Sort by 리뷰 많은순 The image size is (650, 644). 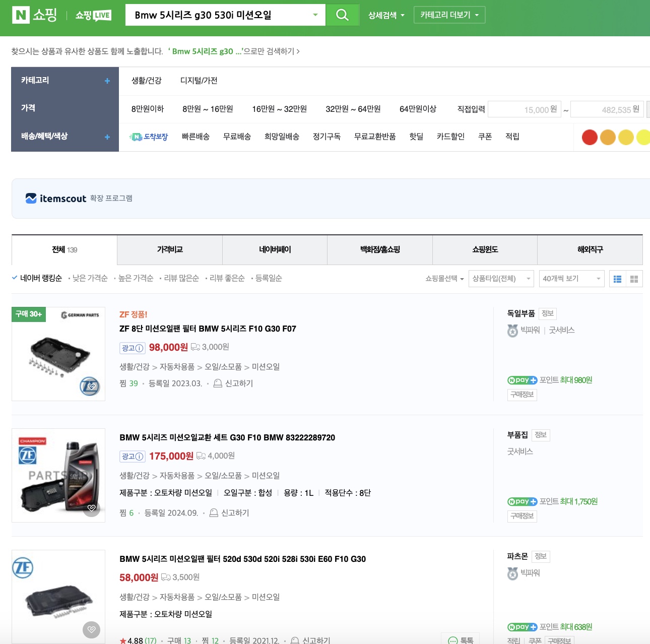click(x=181, y=278)
